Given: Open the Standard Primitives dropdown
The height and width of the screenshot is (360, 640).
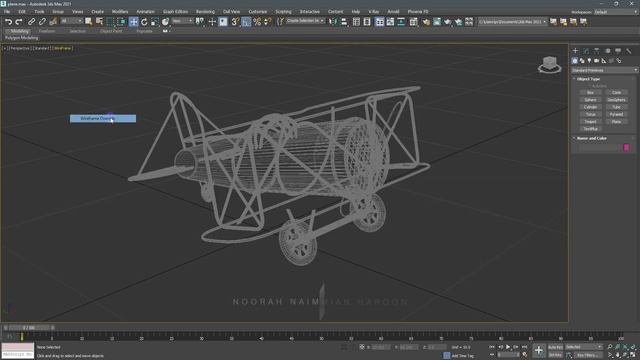Looking at the screenshot, I should point(604,70).
